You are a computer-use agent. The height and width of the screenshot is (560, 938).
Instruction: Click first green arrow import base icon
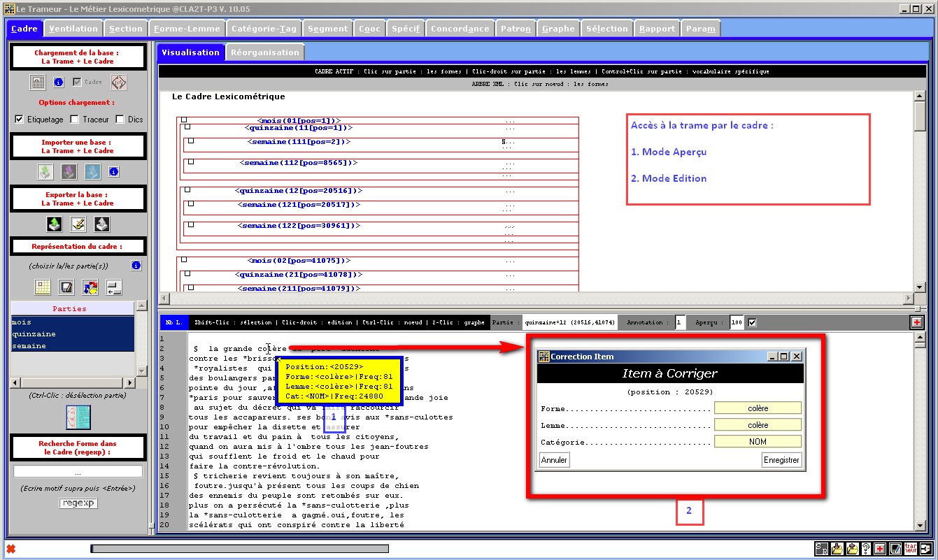coord(45,171)
